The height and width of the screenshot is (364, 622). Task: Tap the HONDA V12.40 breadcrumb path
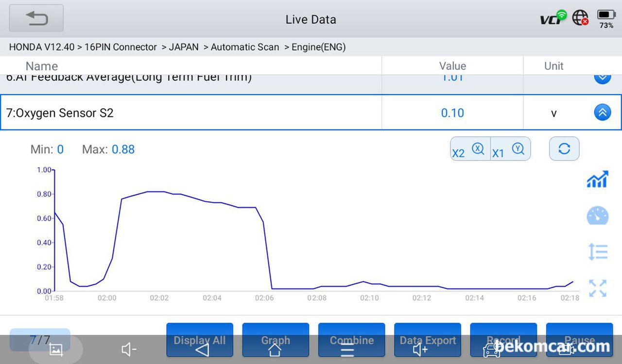pyautogui.click(x=177, y=47)
